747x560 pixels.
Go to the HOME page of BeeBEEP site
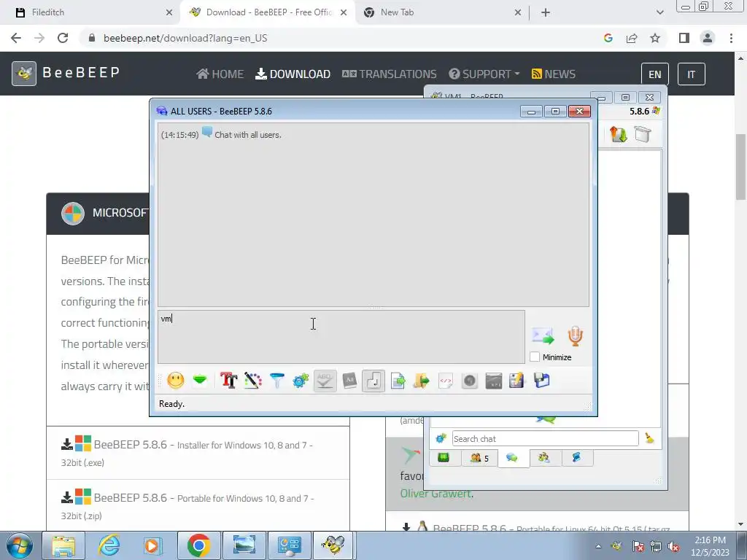click(x=220, y=74)
